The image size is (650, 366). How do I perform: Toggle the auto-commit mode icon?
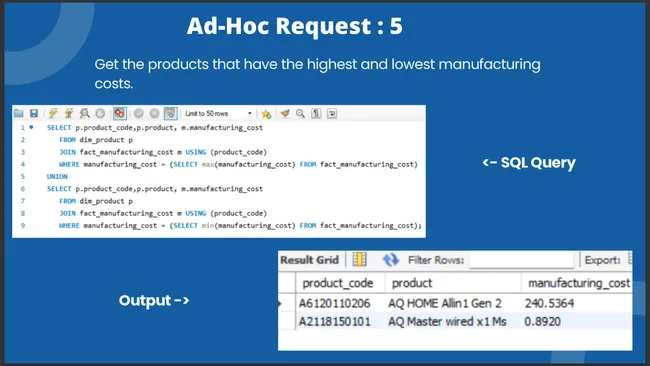point(170,113)
